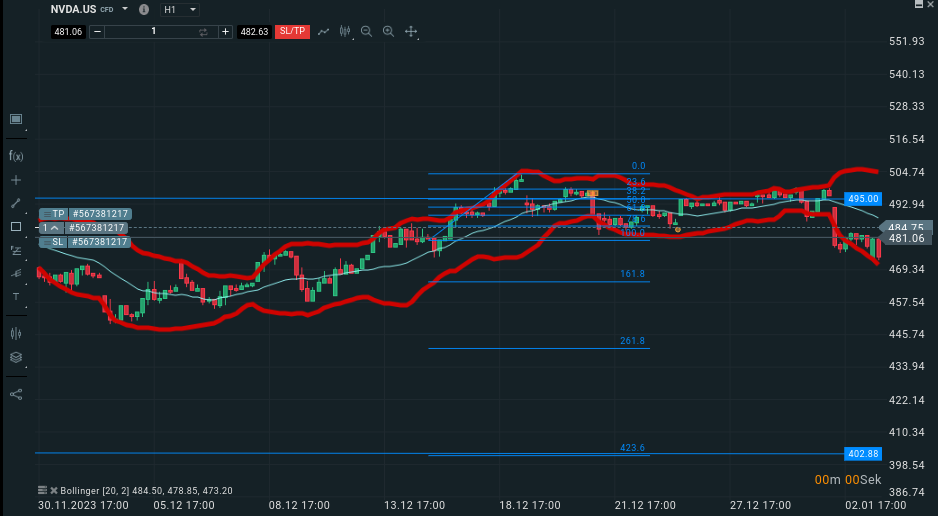Click the 0.0 Fibonacci level label

point(638,166)
